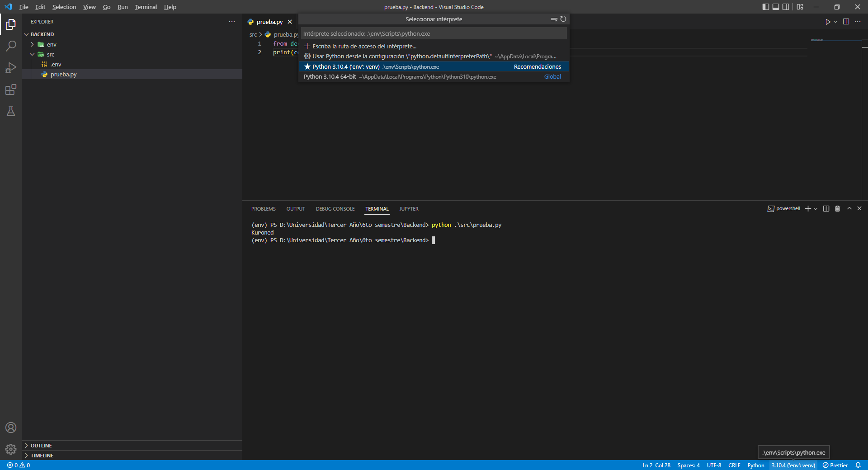Collapse the BACKEND workspace folder
The image size is (868, 470).
[132, 34]
